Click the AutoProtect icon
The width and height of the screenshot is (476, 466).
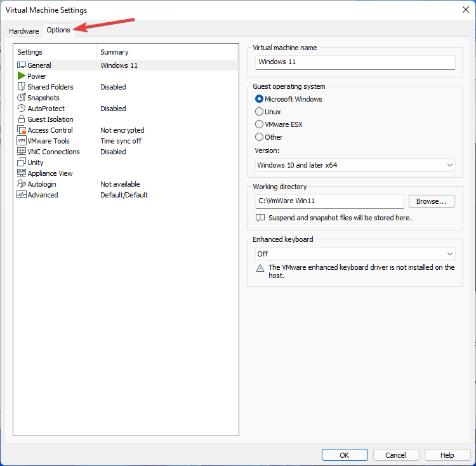(21, 108)
